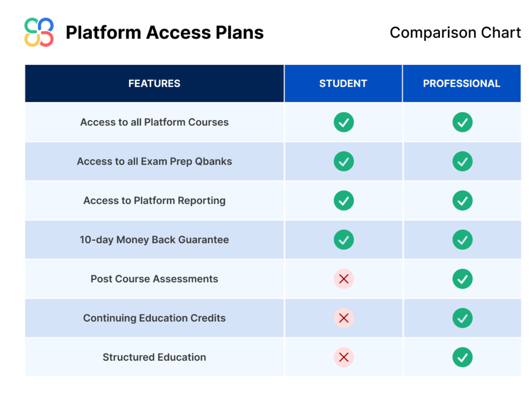The width and height of the screenshot is (532, 394).
Task: Click Professional checkmark for Post Course Assessments
Action: point(462,279)
